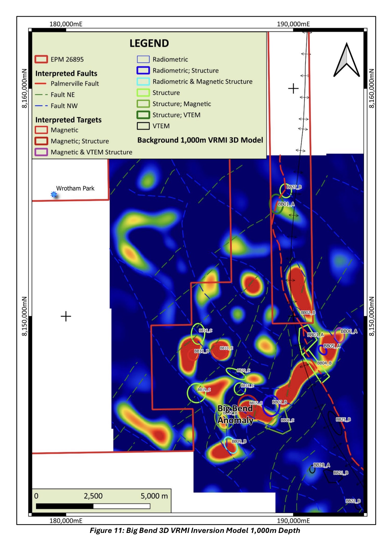Select the BB09_B target label
The height and width of the screenshot is (543, 392).
(239, 441)
